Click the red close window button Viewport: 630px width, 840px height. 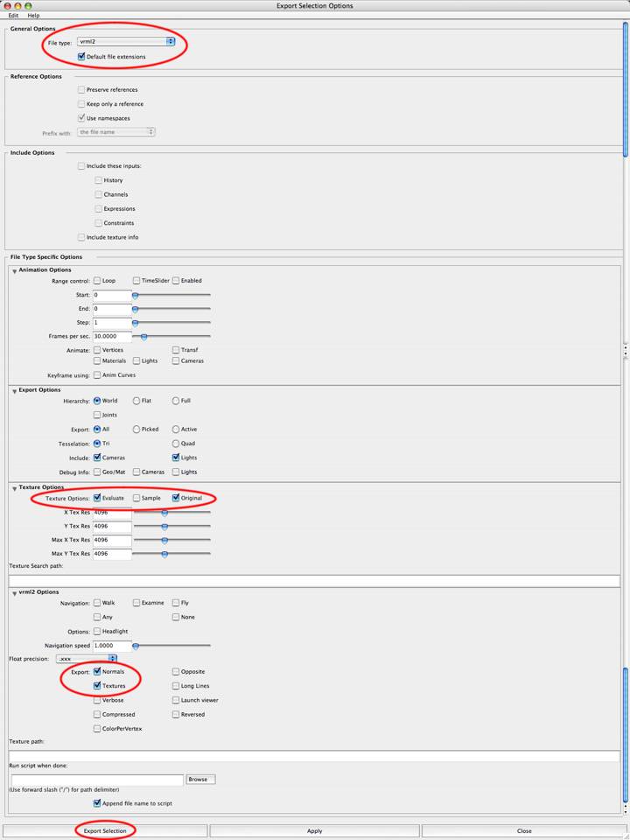6,5
